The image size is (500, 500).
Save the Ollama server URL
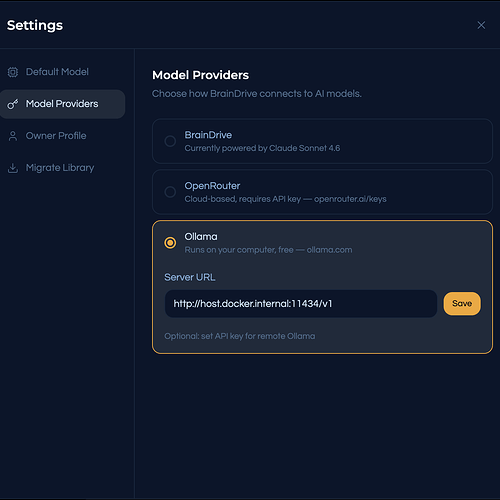click(462, 303)
